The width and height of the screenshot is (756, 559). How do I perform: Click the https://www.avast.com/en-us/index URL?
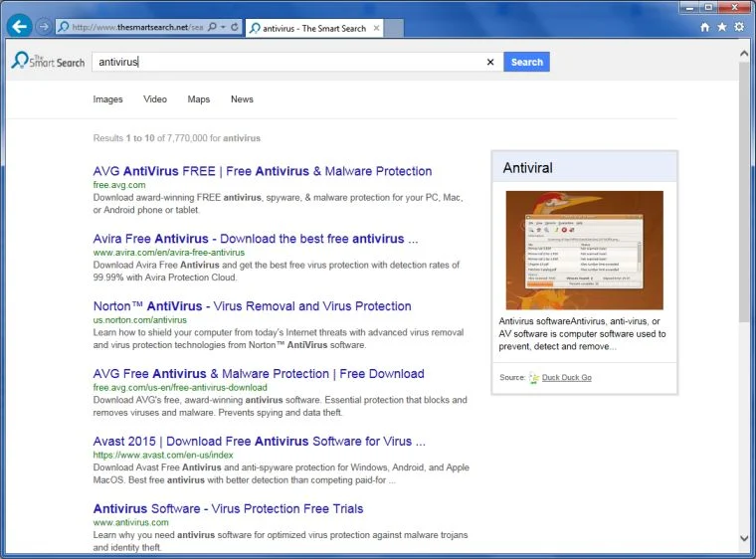(163, 455)
